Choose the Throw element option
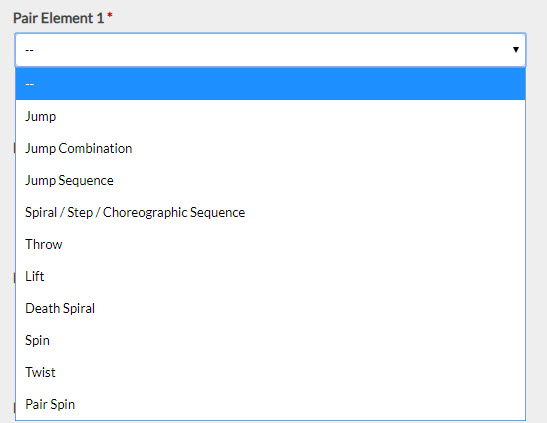This screenshot has height=423, width=547. click(x=270, y=244)
